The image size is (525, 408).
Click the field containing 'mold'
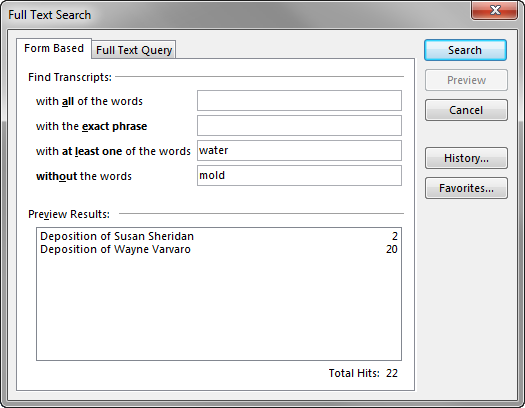299,175
